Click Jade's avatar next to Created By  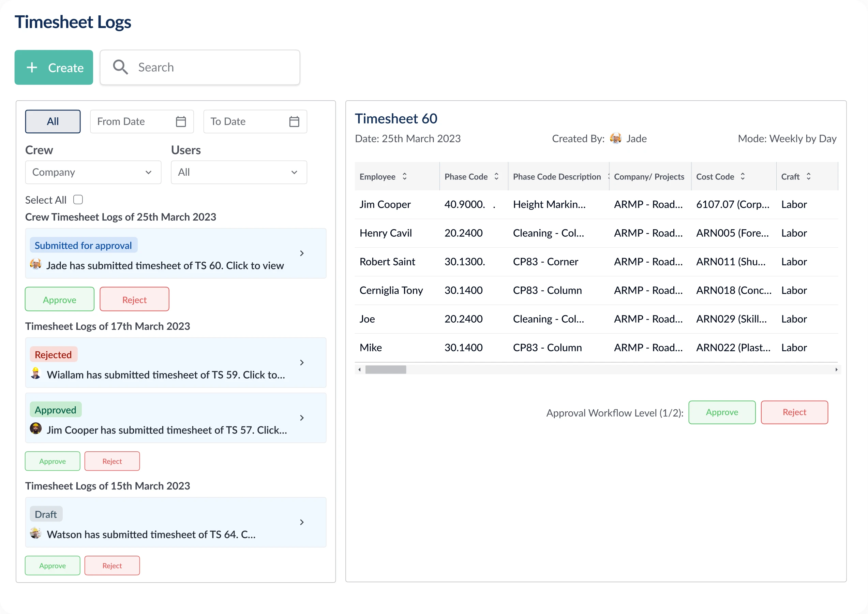point(615,138)
